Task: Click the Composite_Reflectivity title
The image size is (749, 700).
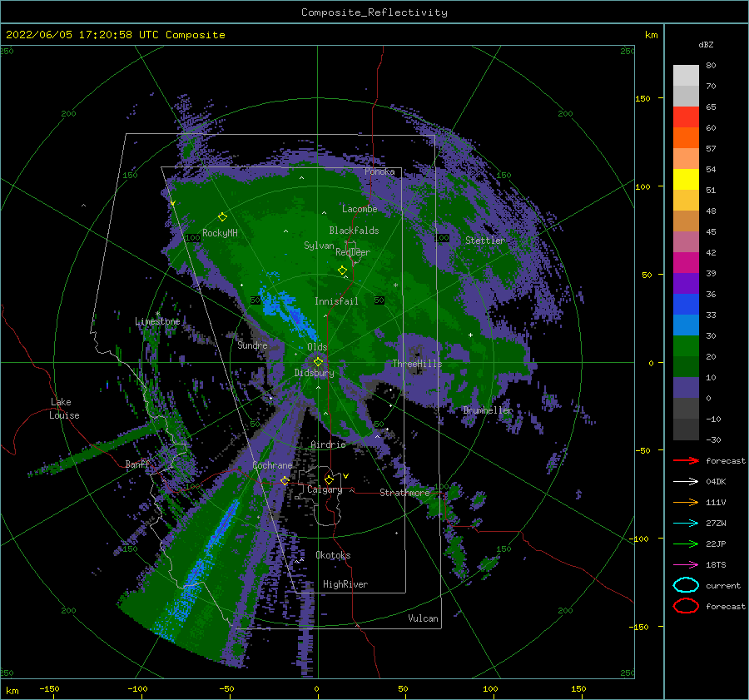Action: 374,12
